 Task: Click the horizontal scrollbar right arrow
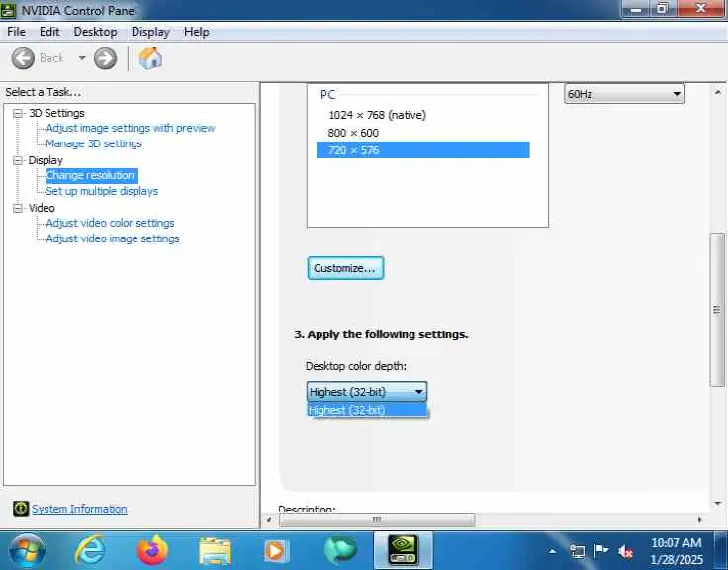click(699, 520)
